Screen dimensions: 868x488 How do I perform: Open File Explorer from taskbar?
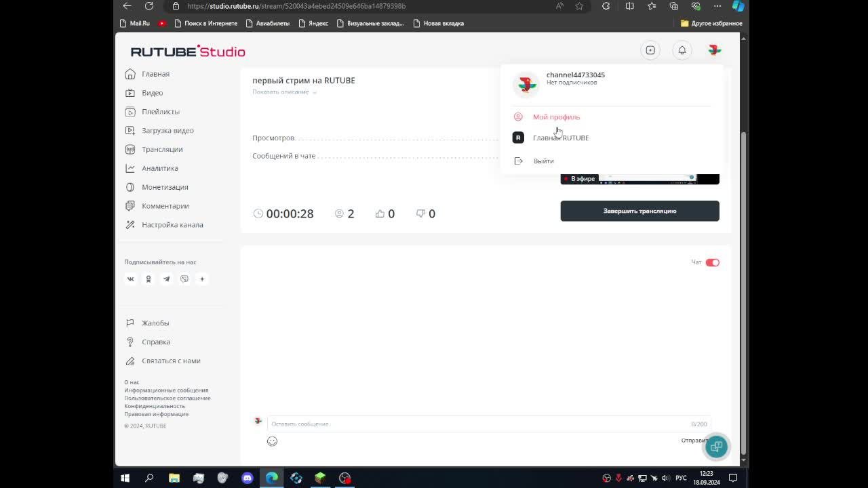tap(174, 478)
